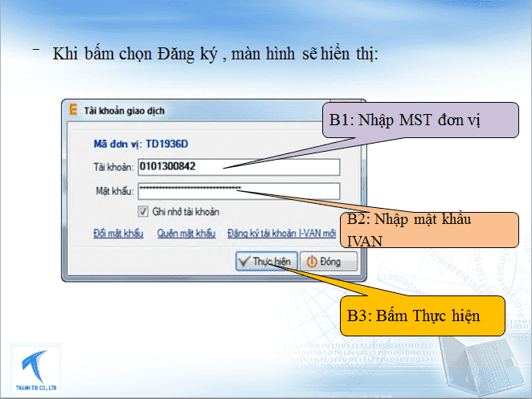Focus the Tài khoản account field

238,166
